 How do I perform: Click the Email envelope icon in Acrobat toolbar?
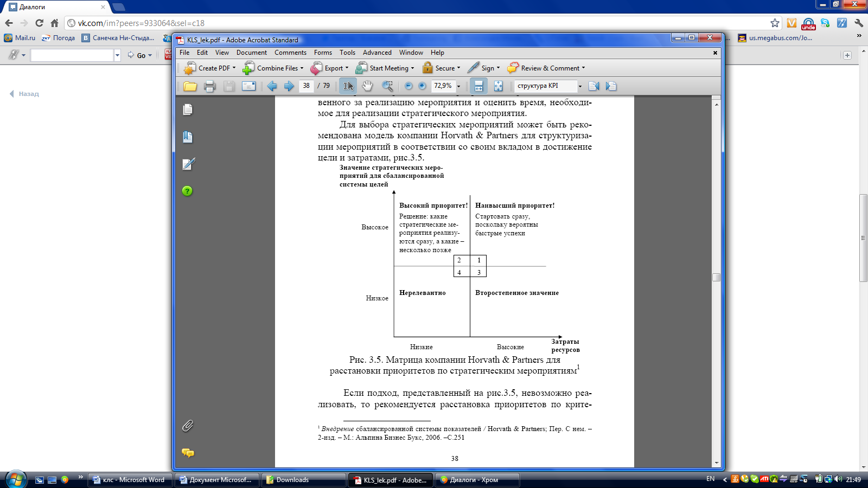point(248,86)
